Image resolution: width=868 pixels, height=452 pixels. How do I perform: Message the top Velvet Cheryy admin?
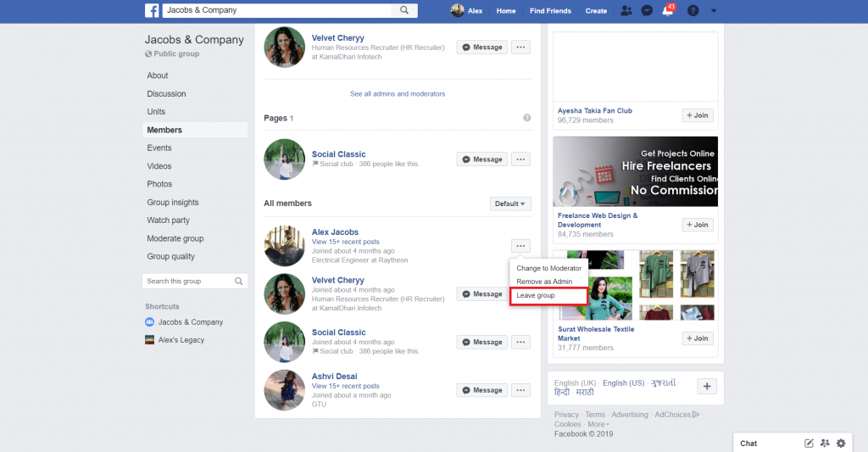pos(481,47)
